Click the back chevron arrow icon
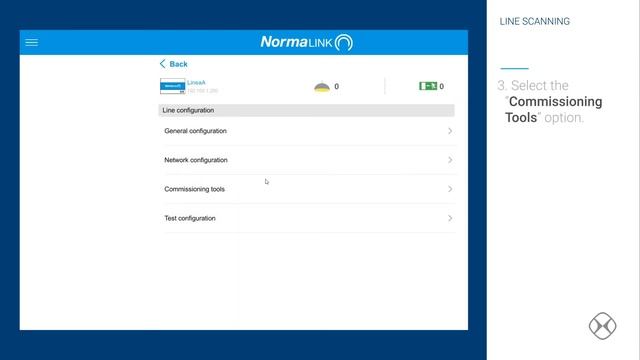640x360 pixels. tap(162, 64)
